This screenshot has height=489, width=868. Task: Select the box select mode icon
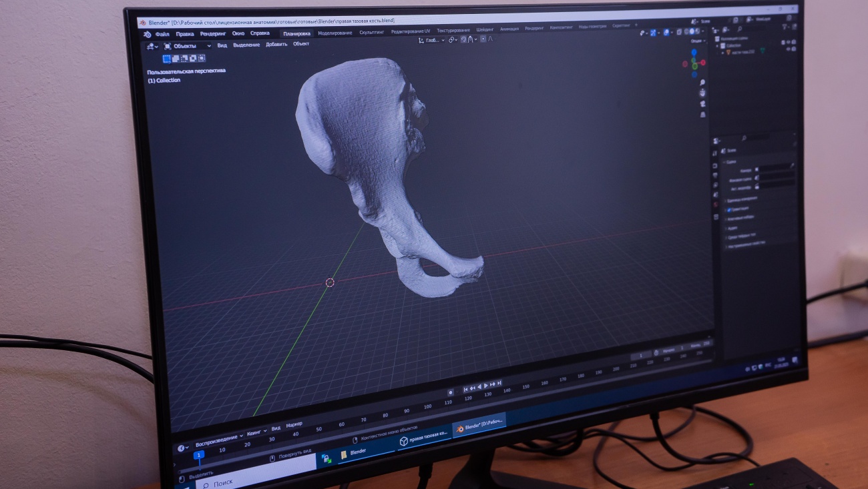click(x=166, y=59)
